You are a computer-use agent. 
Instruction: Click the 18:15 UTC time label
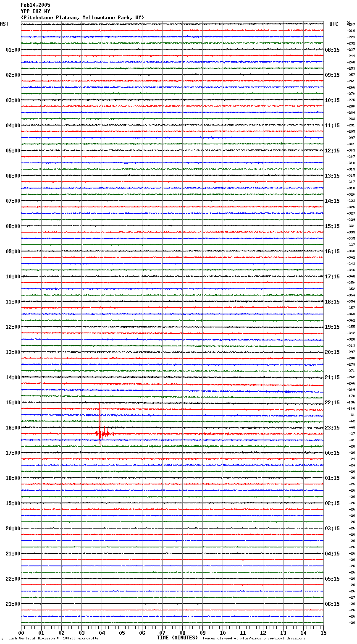point(332,302)
